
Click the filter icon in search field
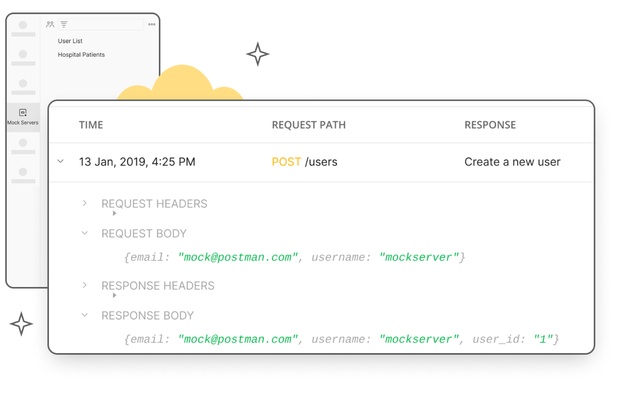click(x=64, y=24)
